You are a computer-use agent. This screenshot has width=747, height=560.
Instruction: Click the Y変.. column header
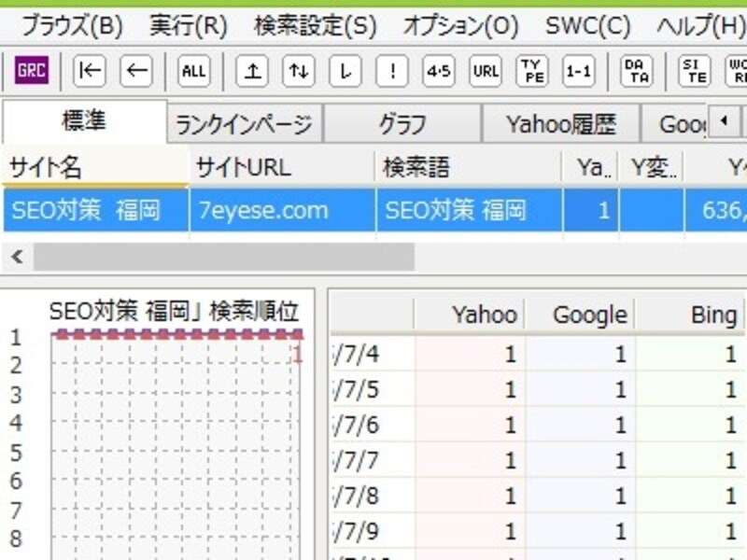pos(652,167)
